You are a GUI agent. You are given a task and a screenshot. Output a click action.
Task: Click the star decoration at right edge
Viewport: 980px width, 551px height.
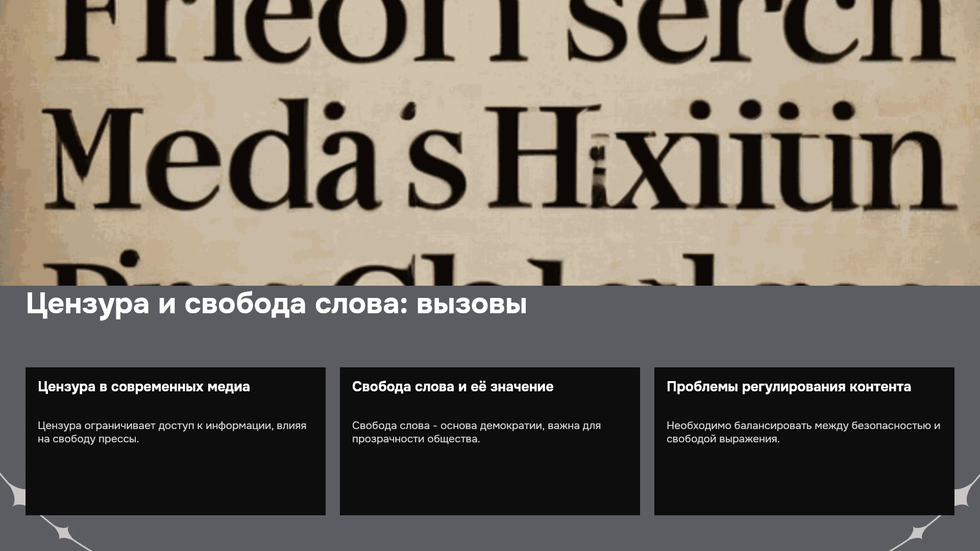coord(966,491)
